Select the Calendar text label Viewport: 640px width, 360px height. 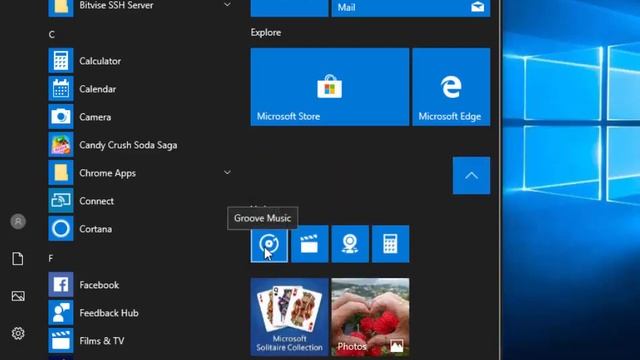click(98, 89)
